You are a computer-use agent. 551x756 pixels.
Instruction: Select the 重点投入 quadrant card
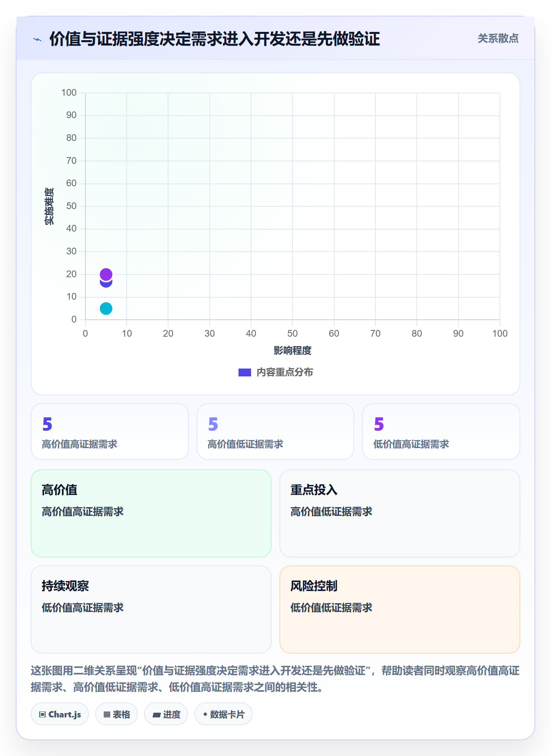click(x=400, y=513)
